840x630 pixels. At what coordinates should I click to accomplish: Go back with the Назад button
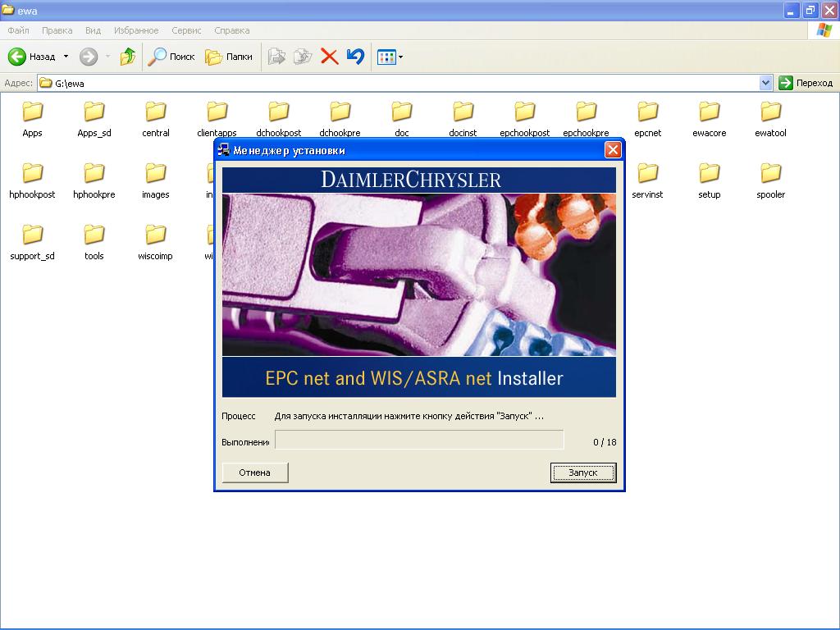click(x=32, y=57)
